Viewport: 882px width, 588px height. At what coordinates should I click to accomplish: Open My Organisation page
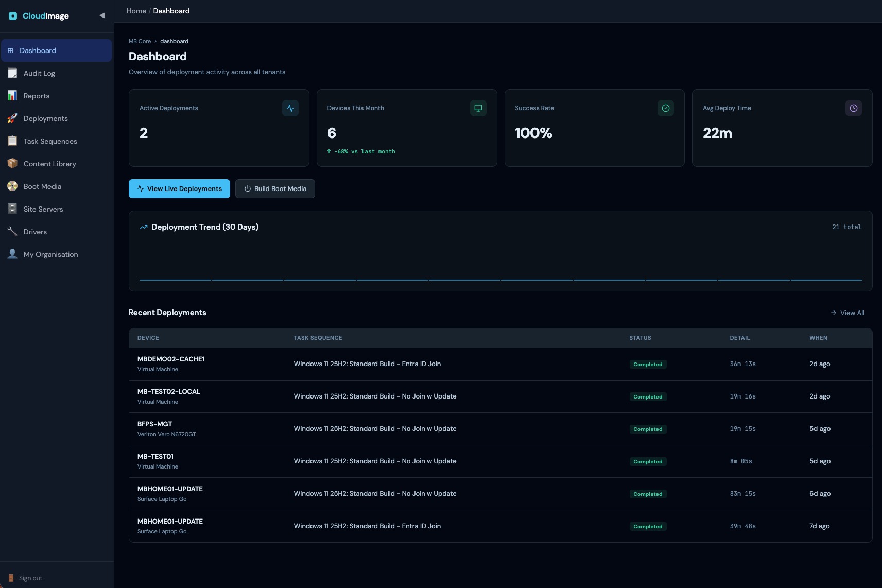[56, 254]
